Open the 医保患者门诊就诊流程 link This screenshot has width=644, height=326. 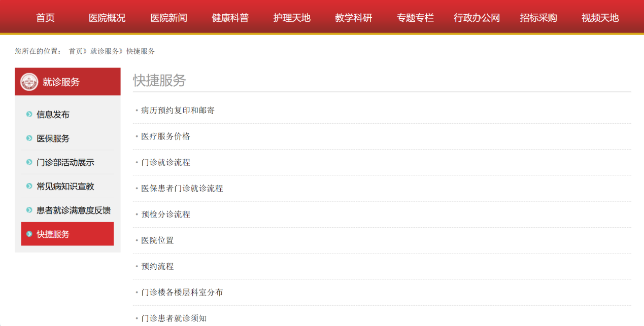point(182,188)
